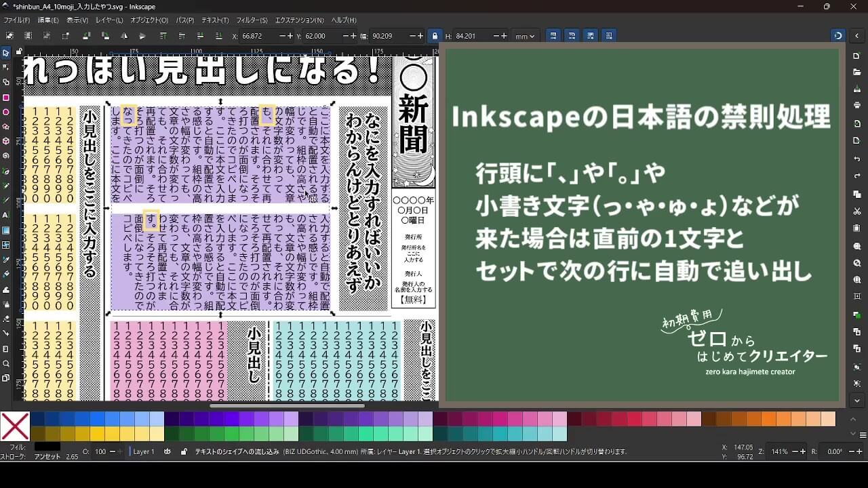868x488 pixels.
Task: Select the Spiral tool
Action: pyautogui.click(x=6, y=156)
